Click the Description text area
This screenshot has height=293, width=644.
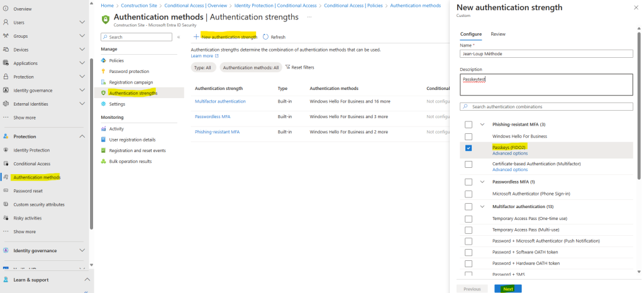click(547, 84)
